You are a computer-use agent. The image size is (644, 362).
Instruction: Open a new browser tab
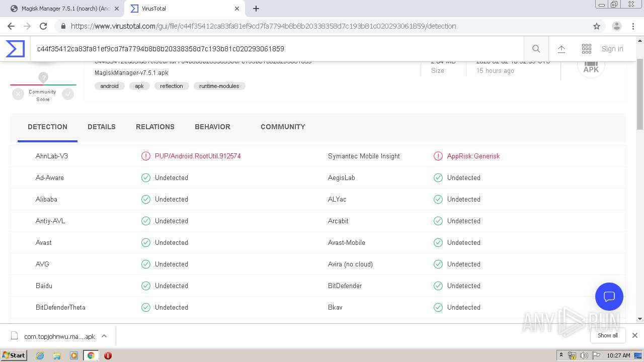point(256,9)
